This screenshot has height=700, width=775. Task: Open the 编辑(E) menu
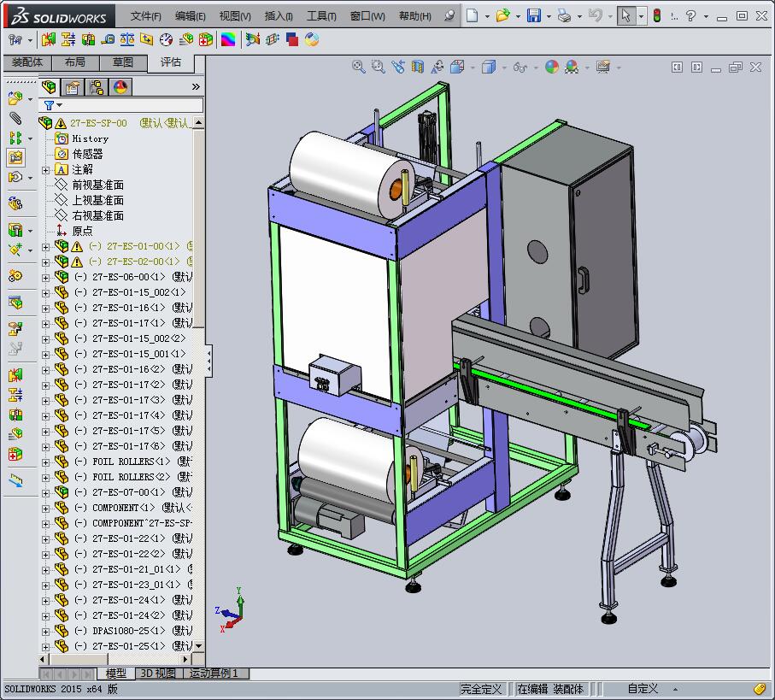[191, 16]
